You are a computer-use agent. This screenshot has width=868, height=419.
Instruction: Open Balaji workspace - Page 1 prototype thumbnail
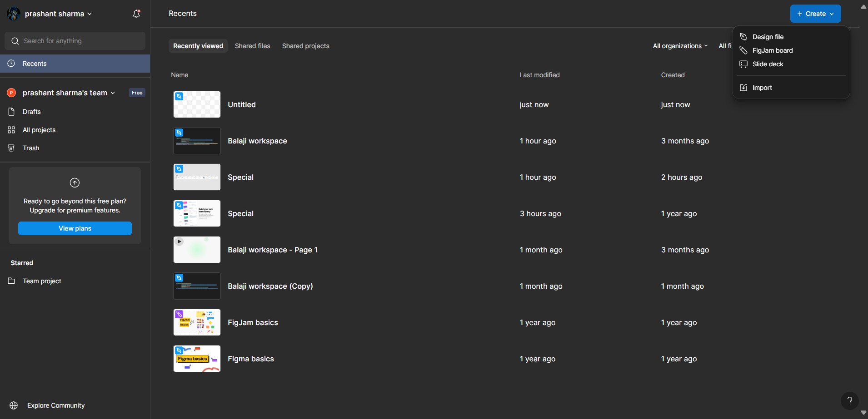pos(197,250)
